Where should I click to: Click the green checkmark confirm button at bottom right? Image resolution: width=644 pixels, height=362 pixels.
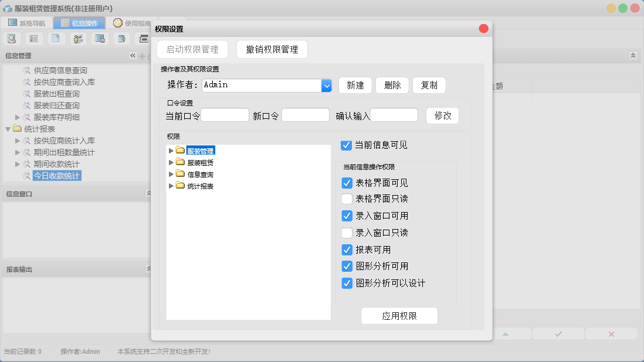(558, 334)
